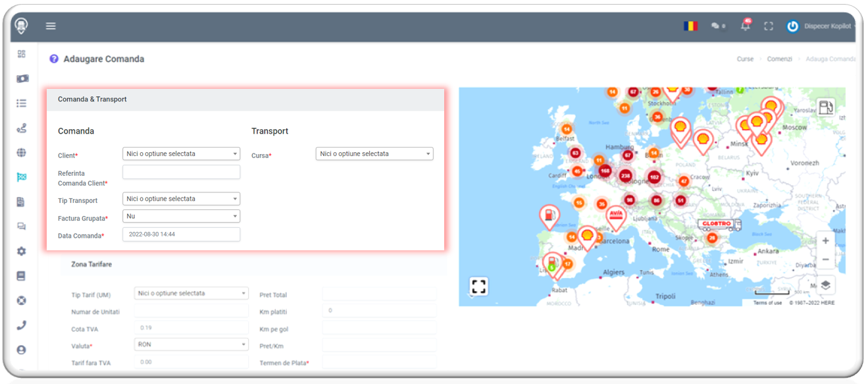Zoom in on the map
Image resolution: width=868 pixels, height=384 pixels.
[825, 241]
